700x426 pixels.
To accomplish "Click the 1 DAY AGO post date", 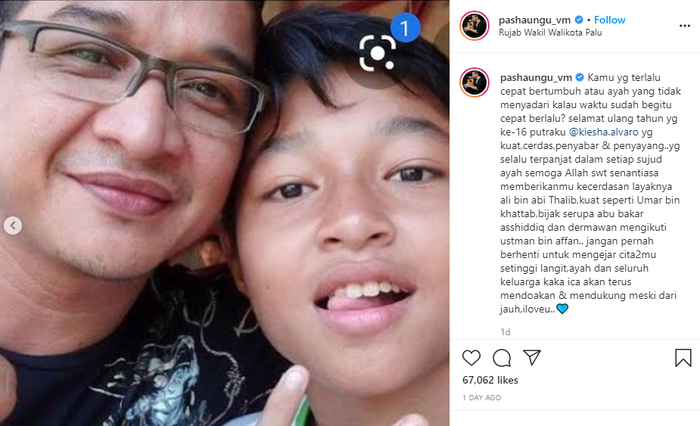I will point(482,397).
